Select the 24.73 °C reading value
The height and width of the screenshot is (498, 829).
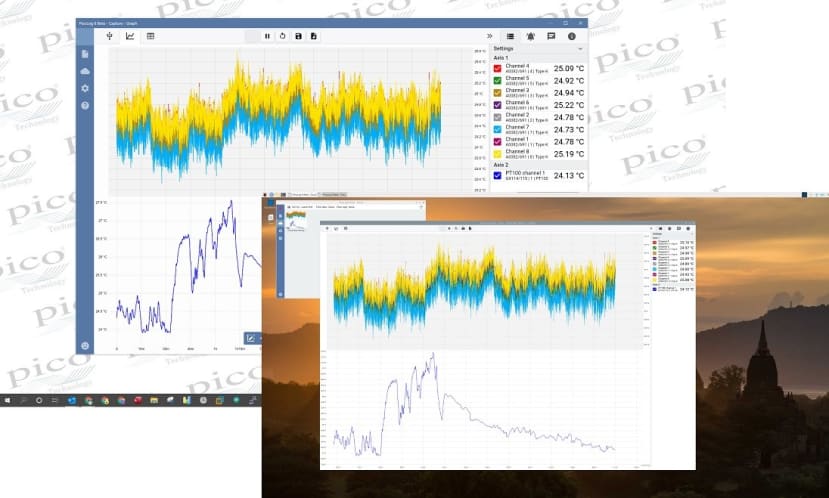click(569, 130)
